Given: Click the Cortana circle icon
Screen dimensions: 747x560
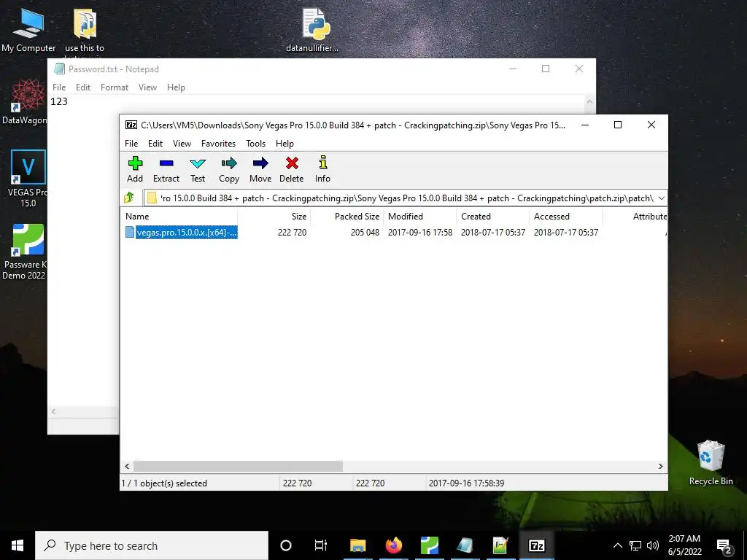Looking at the screenshot, I should click(x=286, y=545).
